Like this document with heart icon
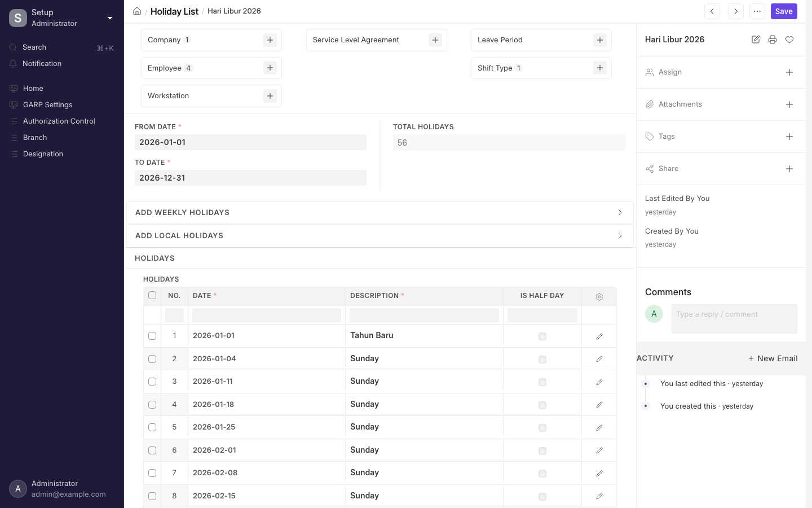 (x=789, y=40)
